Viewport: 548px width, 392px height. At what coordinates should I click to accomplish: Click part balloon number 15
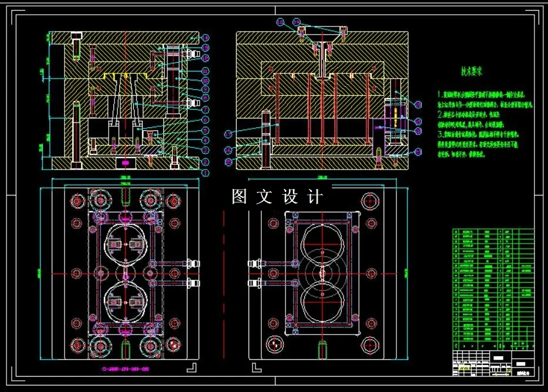(x=228, y=162)
